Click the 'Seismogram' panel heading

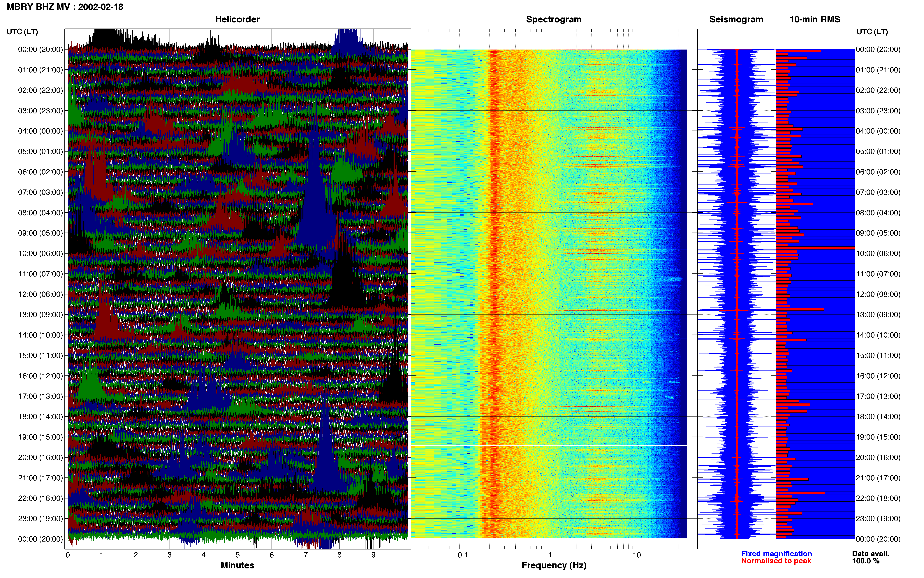(736, 19)
